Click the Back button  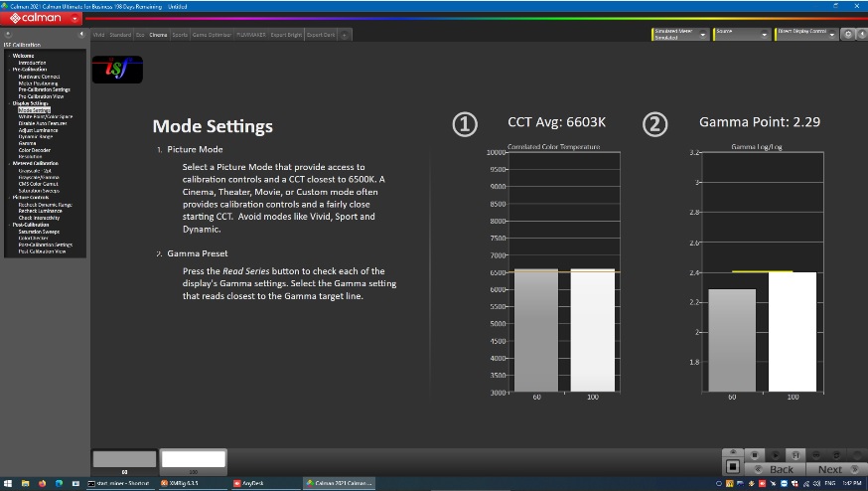click(x=781, y=469)
